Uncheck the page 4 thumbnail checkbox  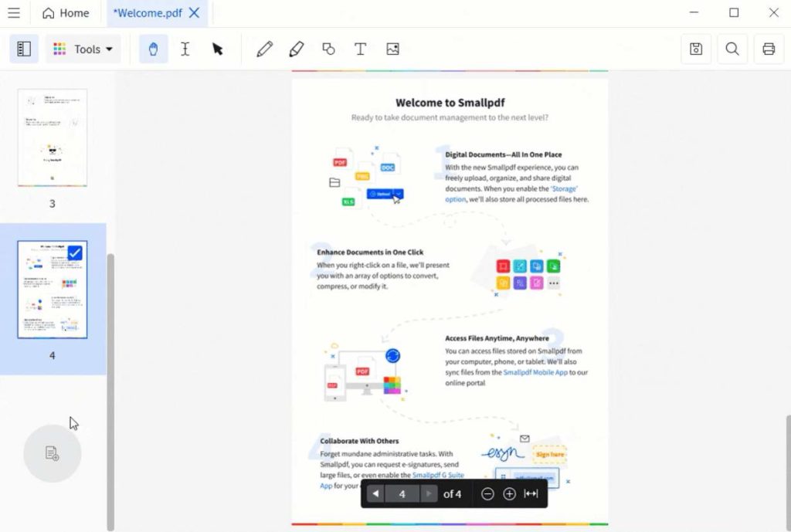(x=75, y=252)
